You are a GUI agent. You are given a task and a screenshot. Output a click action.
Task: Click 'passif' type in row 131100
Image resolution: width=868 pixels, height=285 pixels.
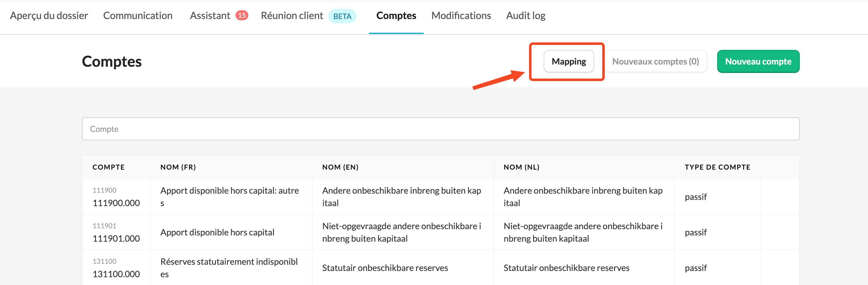pyautogui.click(x=695, y=268)
